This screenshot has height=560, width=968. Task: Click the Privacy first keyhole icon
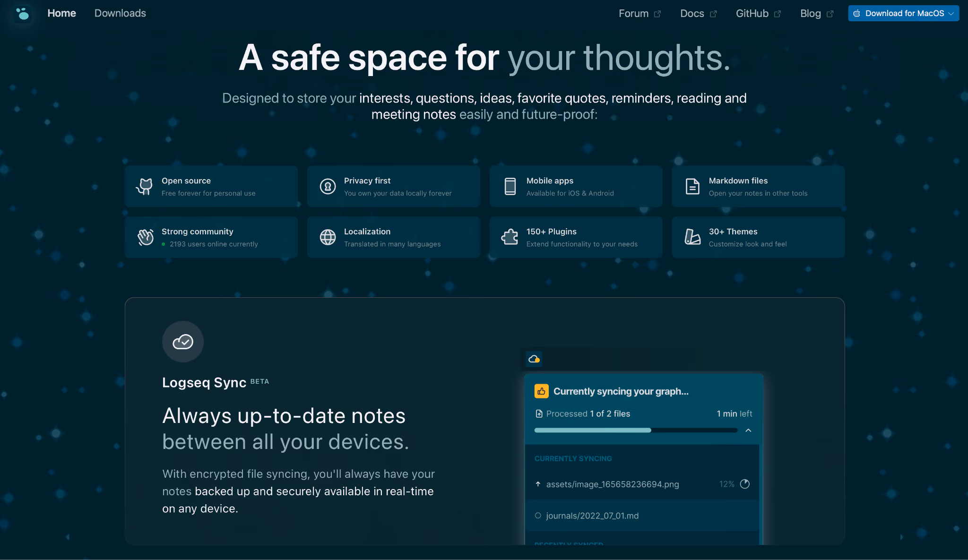click(x=328, y=187)
